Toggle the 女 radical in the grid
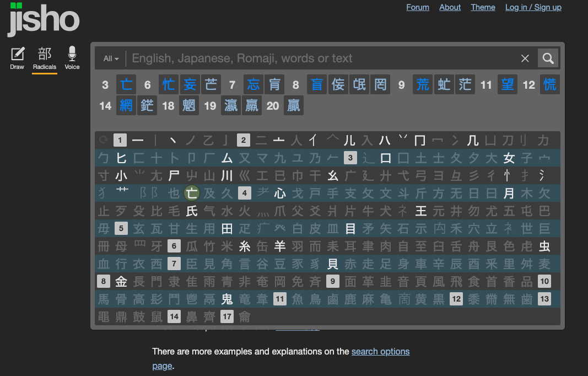588x376 pixels. pos(509,158)
